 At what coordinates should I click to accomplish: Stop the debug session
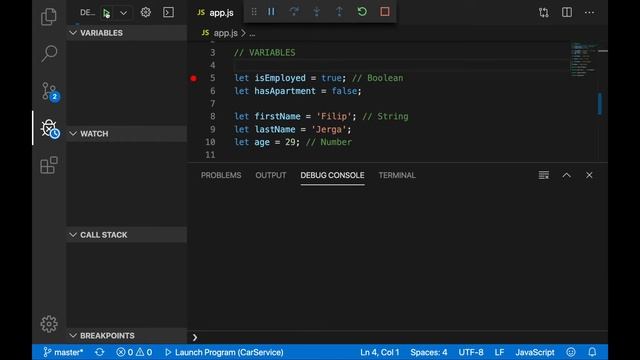point(384,12)
